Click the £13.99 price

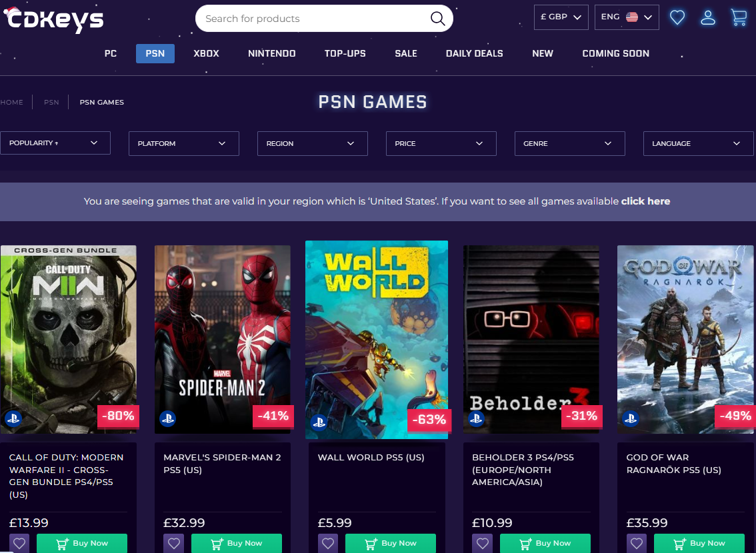pyautogui.click(x=29, y=522)
